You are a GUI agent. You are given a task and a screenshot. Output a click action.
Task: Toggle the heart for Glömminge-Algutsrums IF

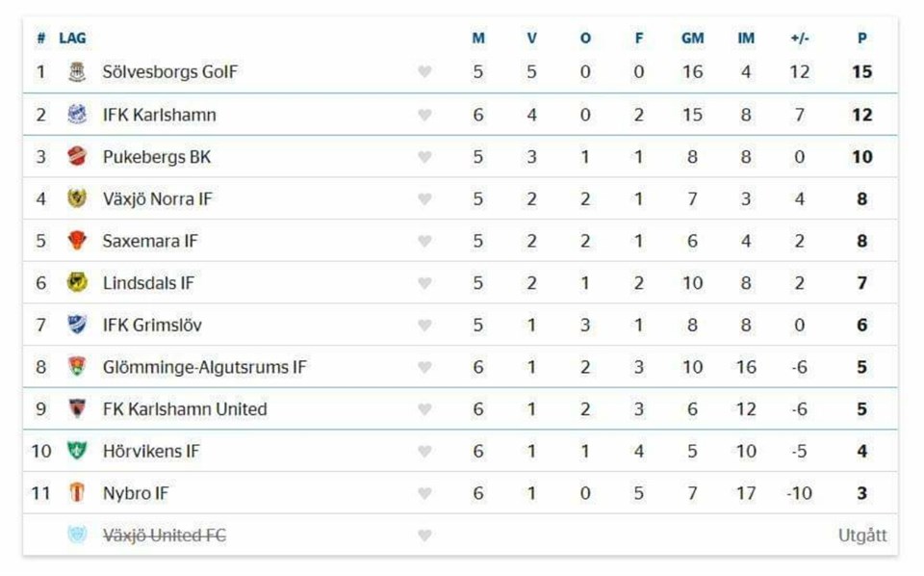click(424, 367)
